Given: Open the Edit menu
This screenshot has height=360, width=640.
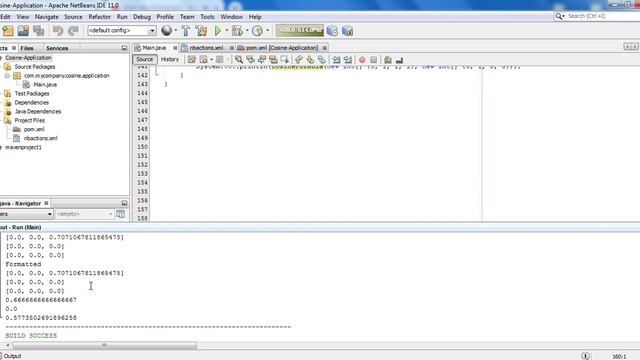Looking at the screenshot, I should [5, 17].
